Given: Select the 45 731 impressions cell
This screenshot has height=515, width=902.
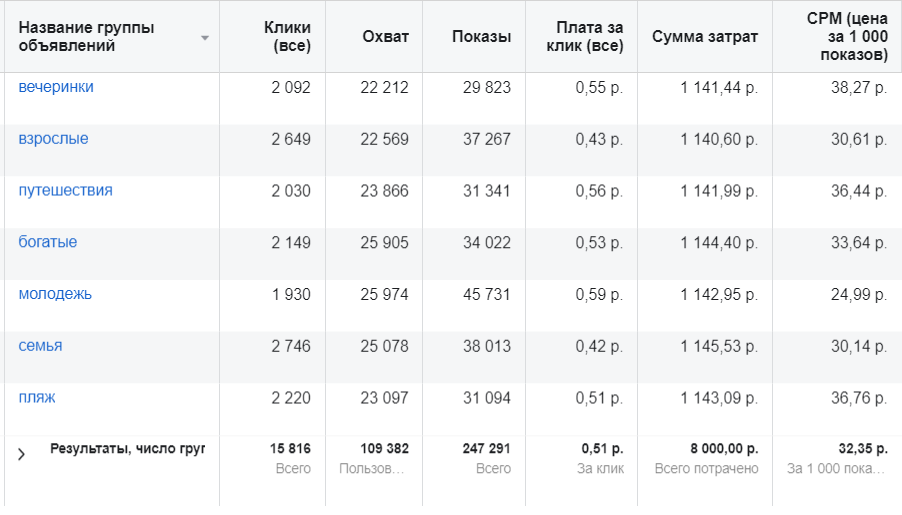Looking at the screenshot, I should click(486, 294).
